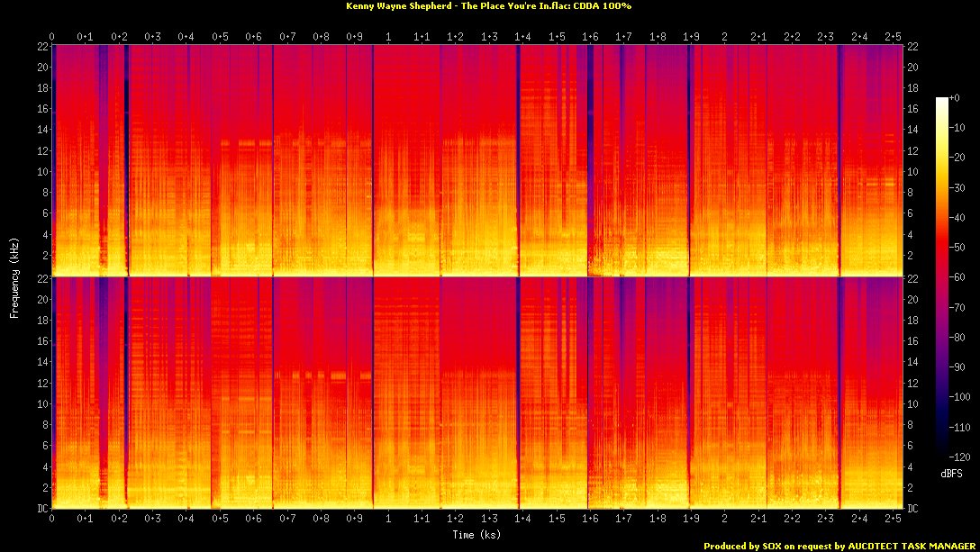Click the 2•5 tick on the top time axis
This screenshot has height=552, width=980.
[893, 36]
